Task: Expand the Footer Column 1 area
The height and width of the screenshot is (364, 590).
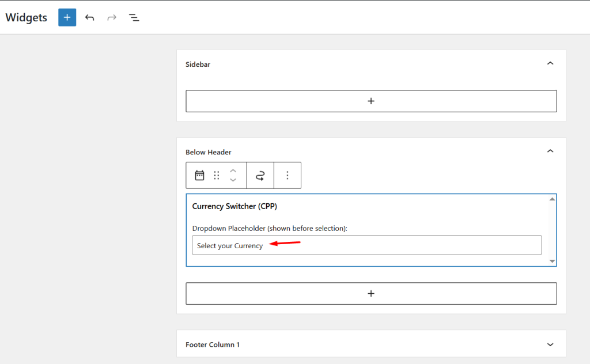Action: tap(550, 344)
